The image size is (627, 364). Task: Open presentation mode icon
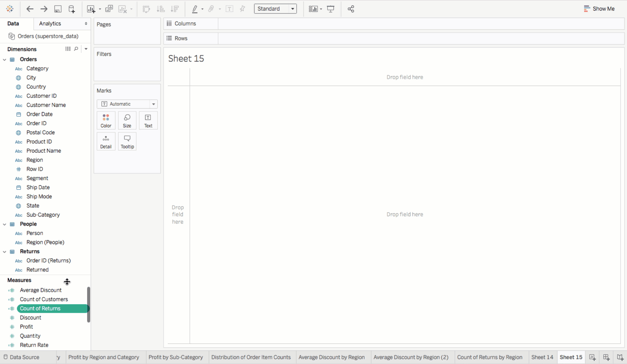pyautogui.click(x=331, y=9)
